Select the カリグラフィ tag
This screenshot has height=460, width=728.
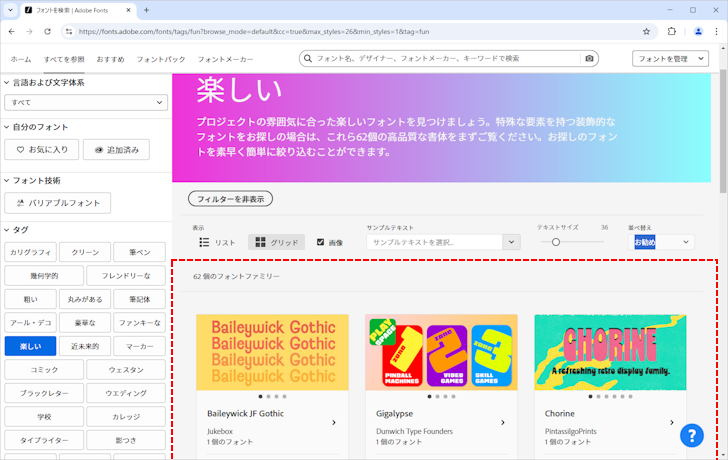coord(31,252)
